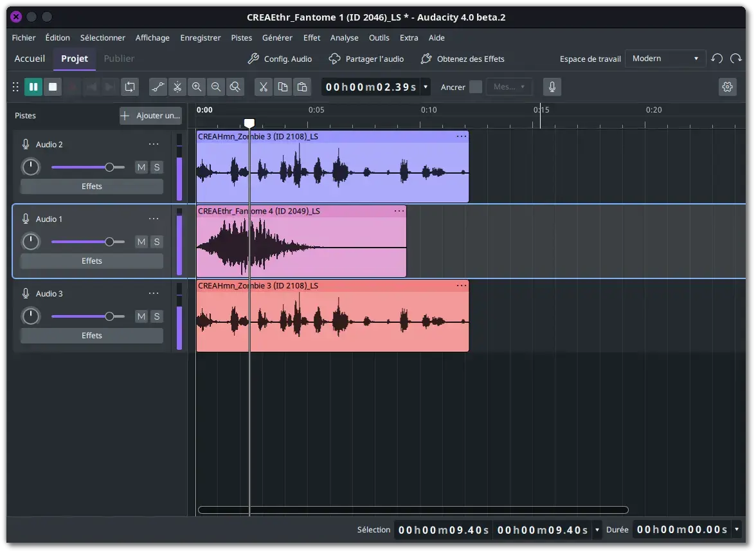
Task: Open the Audio 3 track options menu
Action: (154, 294)
